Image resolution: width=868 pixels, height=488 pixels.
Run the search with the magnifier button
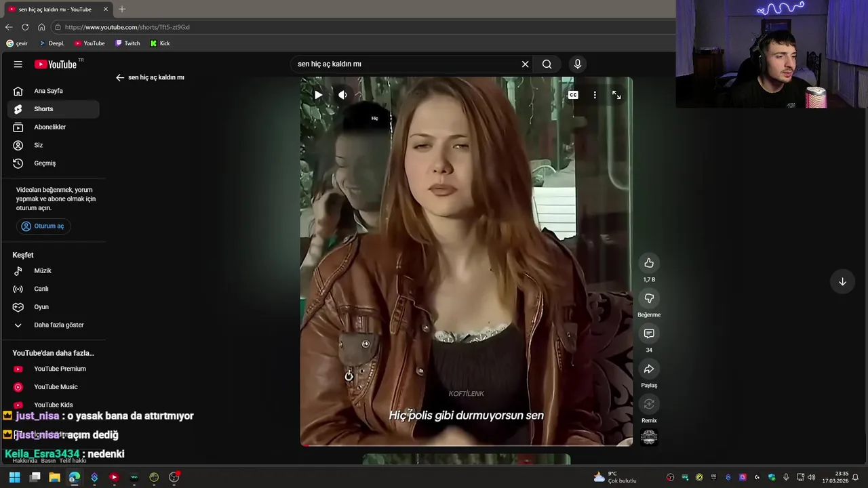547,64
